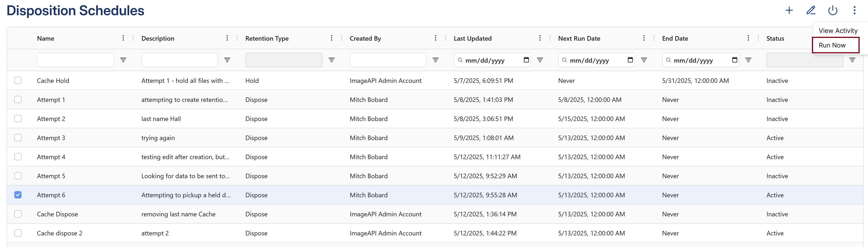Screen dimensions: 868x247
Task: Check the Cache Dispose row checkbox
Action: [18, 214]
